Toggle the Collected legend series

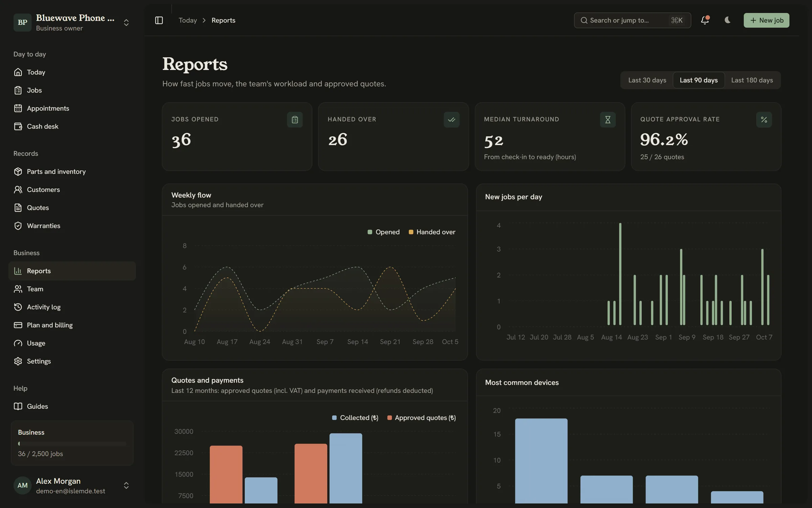(355, 418)
